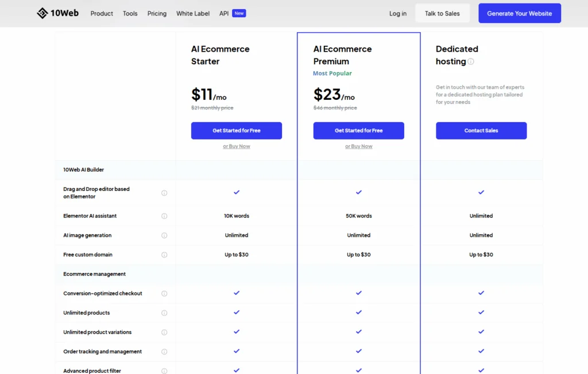
Task: Click 'or Buy Now' under Starter plan
Action: [237, 146]
